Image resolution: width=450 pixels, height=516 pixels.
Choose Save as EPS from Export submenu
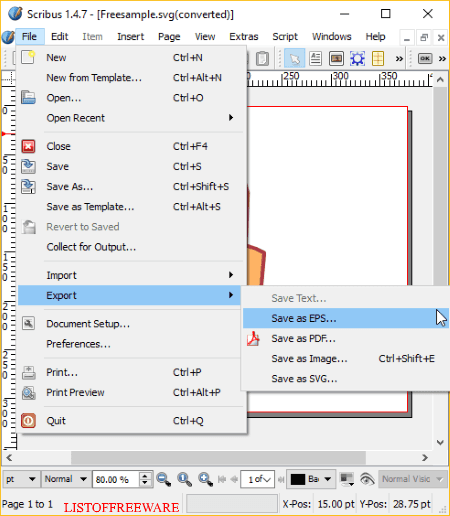(x=346, y=318)
